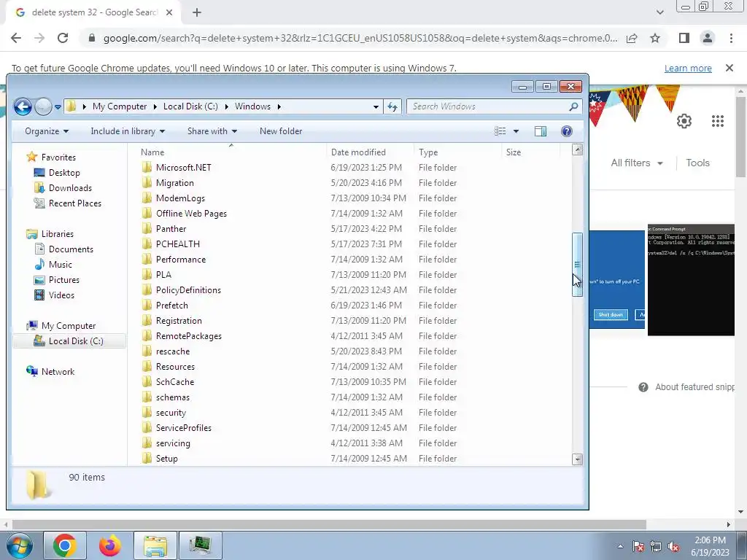Image resolution: width=747 pixels, height=560 pixels.
Task: Open a new Chrome tab
Action: click(197, 13)
